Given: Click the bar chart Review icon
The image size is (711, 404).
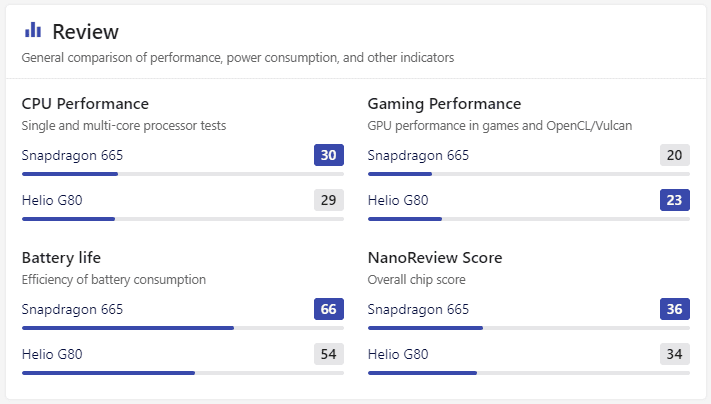Looking at the screenshot, I should click(x=33, y=30).
